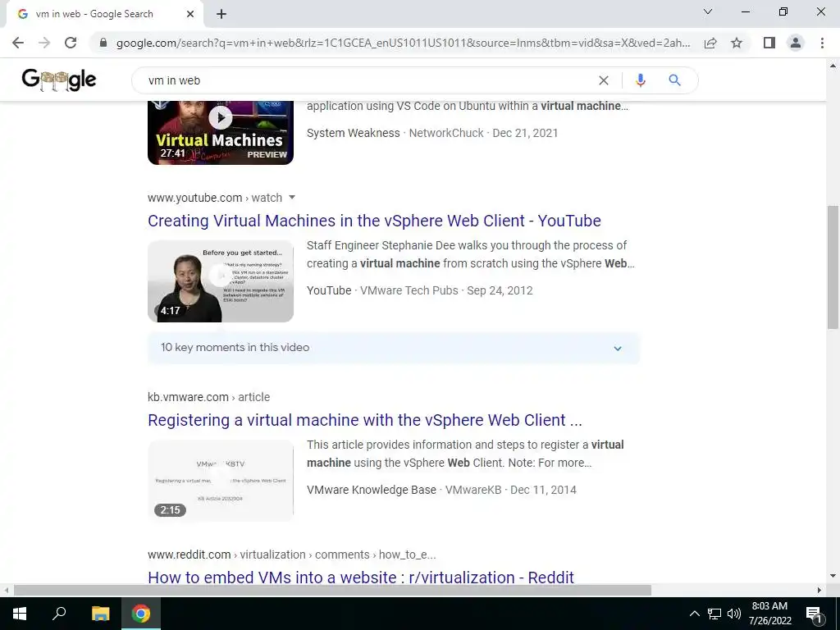Open Windows taskbar search
840x630 pixels.
59,614
